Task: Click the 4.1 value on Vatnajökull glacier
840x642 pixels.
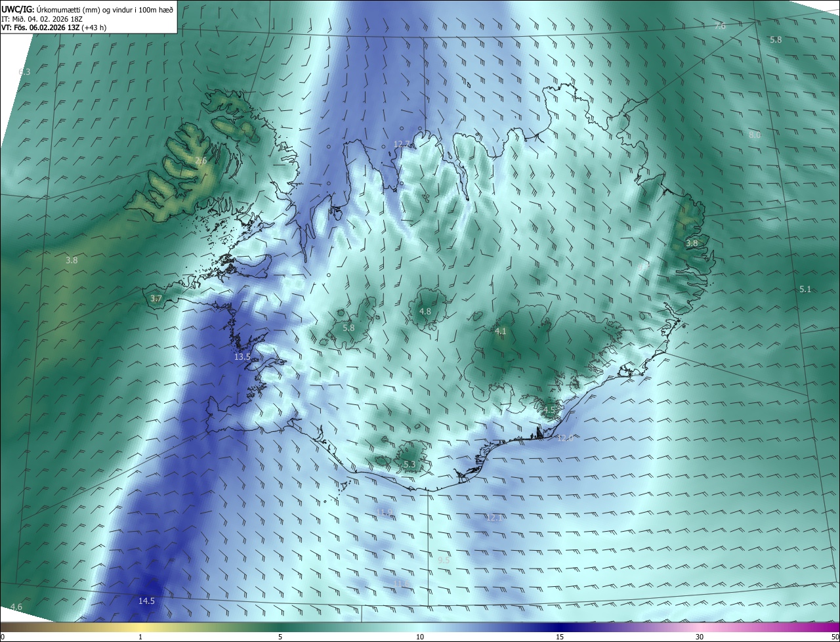Action: (501, 331)
